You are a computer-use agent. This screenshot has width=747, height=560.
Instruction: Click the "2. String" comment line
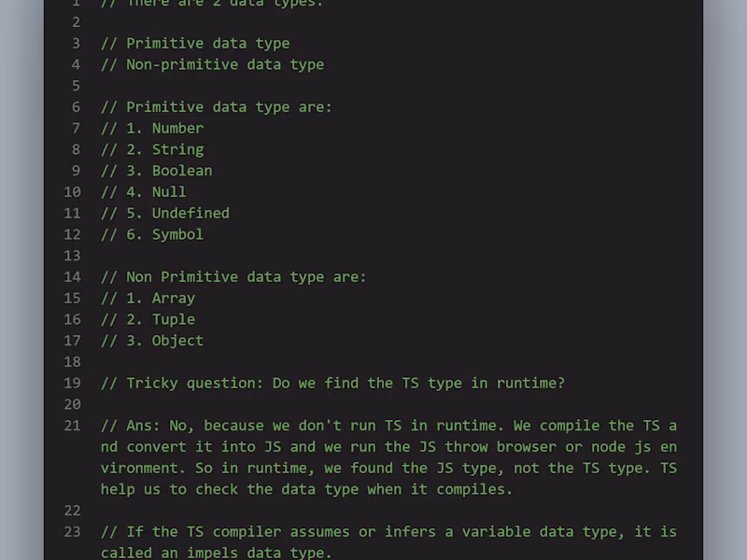(x=152, y=149)
